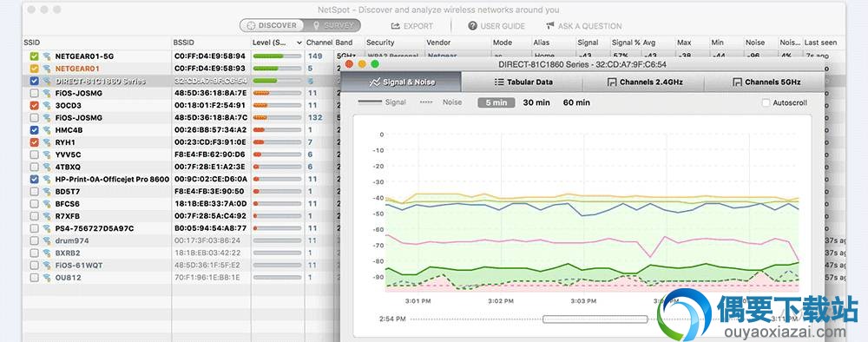Select the 60 min time range
The height and width of the screenshot is (342, 868).
pyautogui.click(x=576, y=102)
